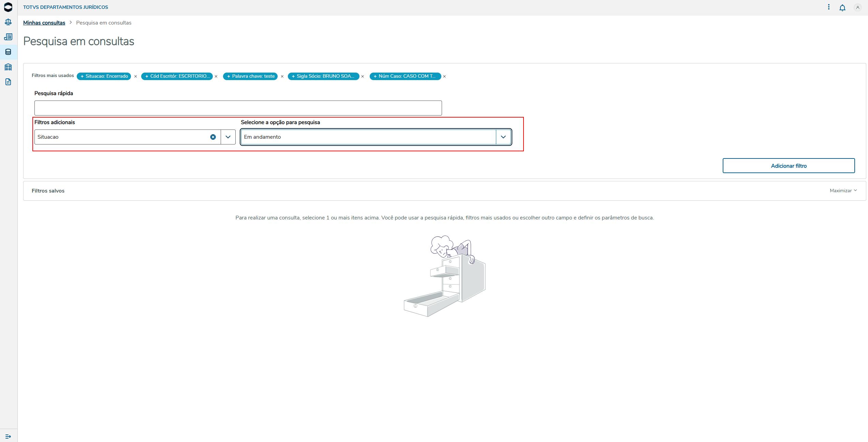Clear the Situacao filter field
The width and height of the screenshot is (868, 442).
(x=213, y=137)
